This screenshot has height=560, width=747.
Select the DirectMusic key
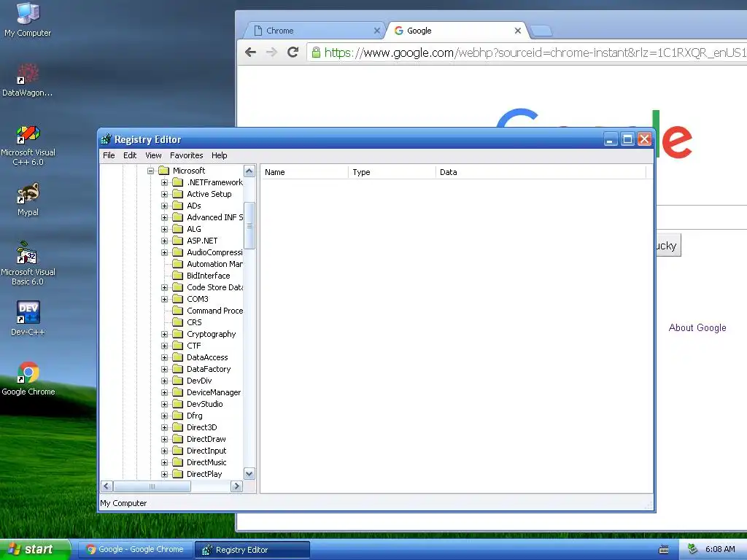pyautogui.click(x=206, y=462)
